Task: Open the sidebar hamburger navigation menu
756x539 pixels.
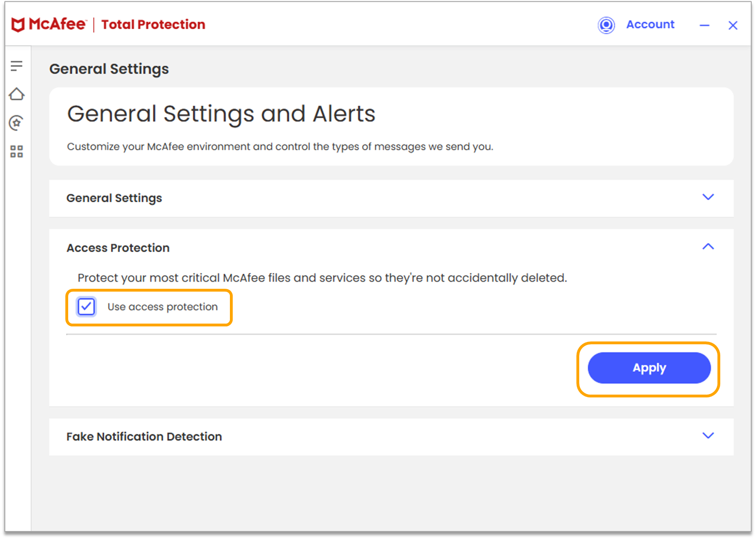Action: 16,66
